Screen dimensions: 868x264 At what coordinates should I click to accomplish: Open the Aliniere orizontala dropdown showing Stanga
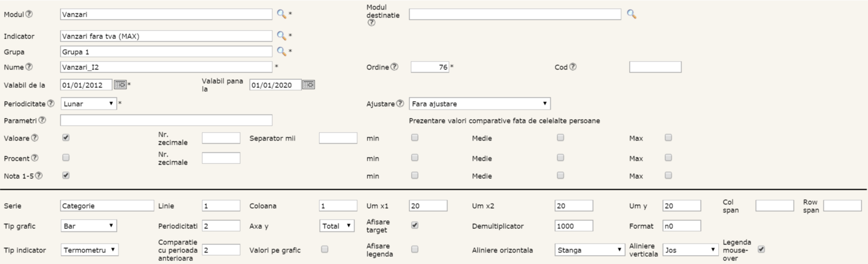click(x=590, y=250)
